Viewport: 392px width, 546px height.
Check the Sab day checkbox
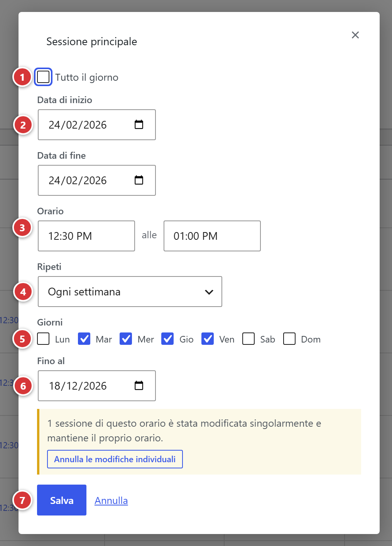pyautogui.click(x=248, y=339)
